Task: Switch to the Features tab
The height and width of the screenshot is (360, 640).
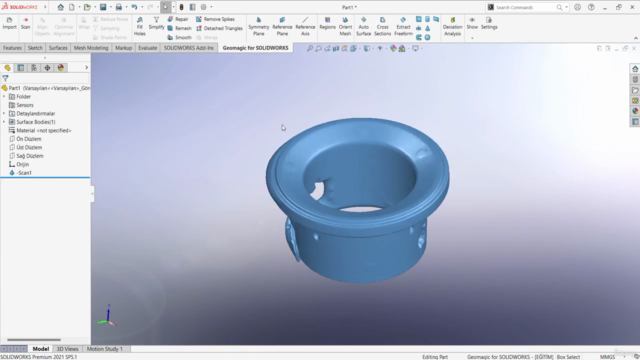Action: coord(12,48)
